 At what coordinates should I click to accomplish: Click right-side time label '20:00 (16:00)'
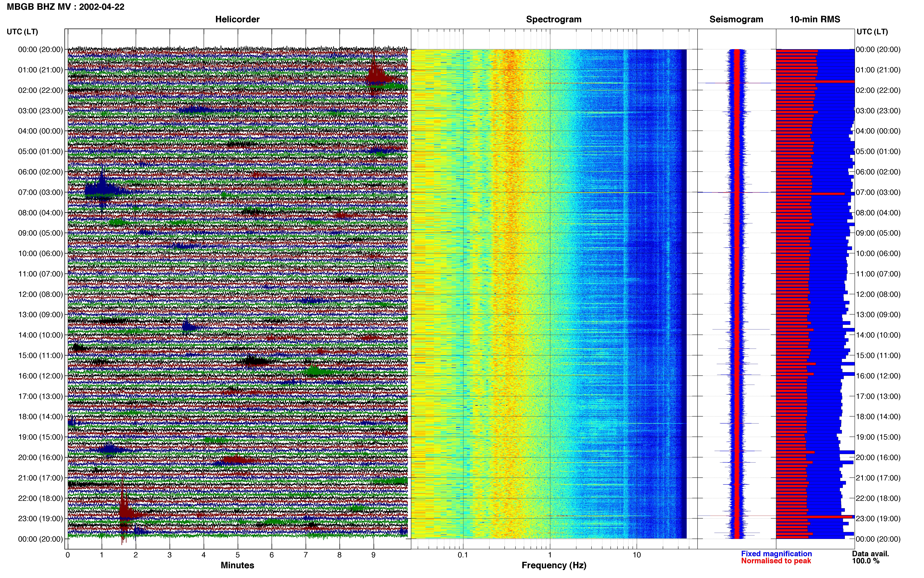point(878,457)
